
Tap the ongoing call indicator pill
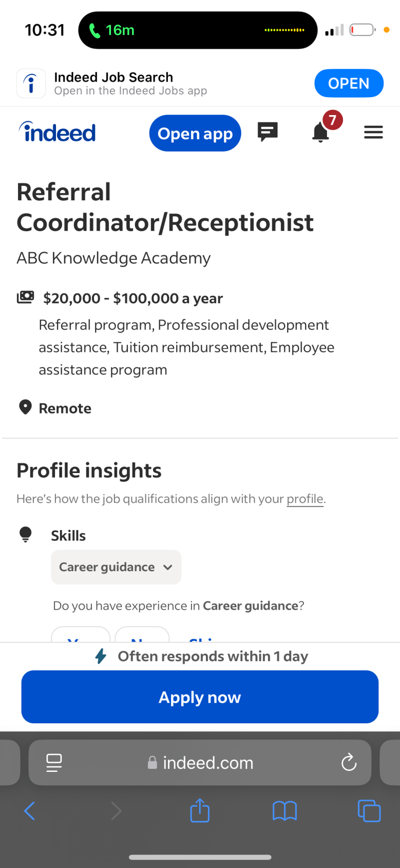pyautogui.click(x=197, y=30)
